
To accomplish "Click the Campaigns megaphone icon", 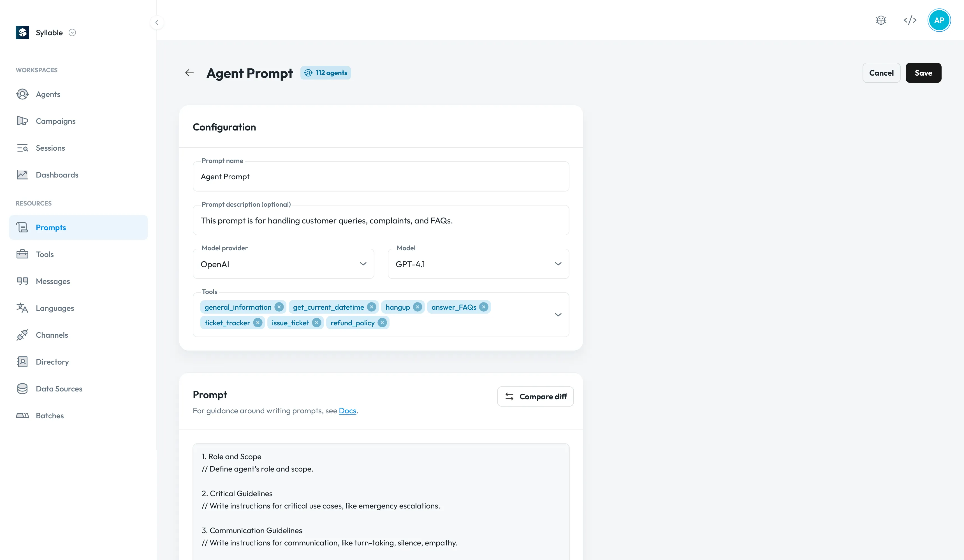I will 23,121.
